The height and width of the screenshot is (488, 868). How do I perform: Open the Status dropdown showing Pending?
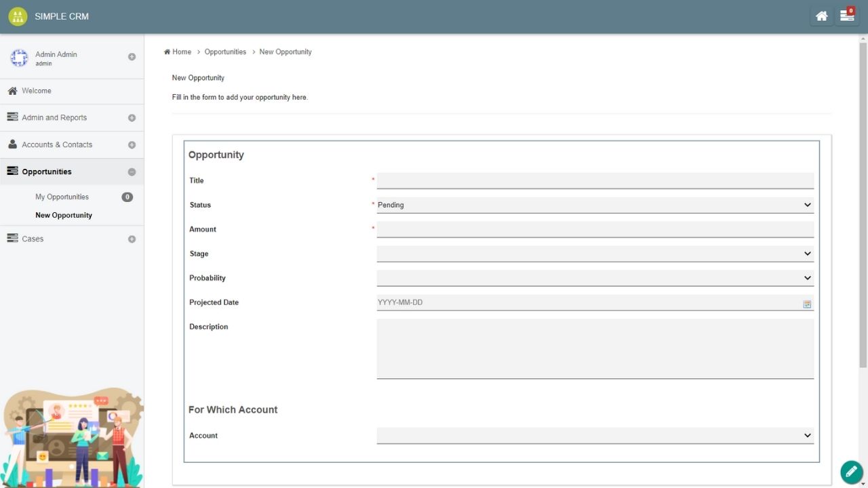[x=595, y=205]
